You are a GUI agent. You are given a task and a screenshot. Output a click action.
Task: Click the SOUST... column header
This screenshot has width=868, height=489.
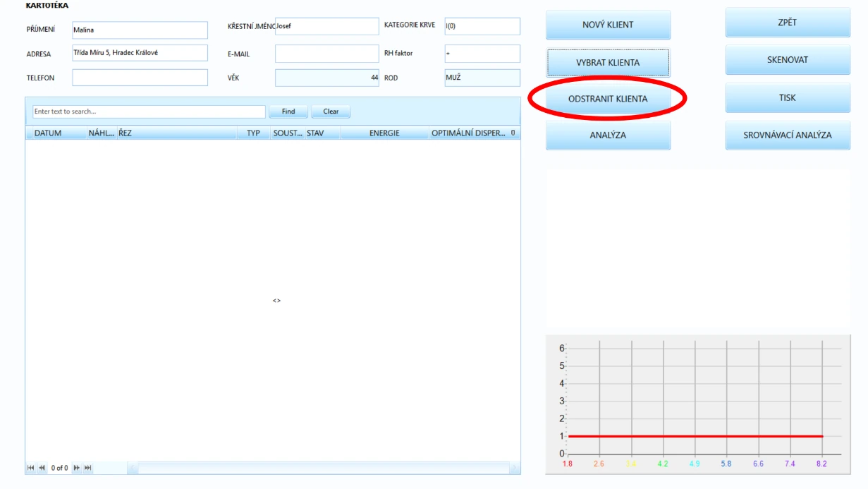click(x=288, y=133)
